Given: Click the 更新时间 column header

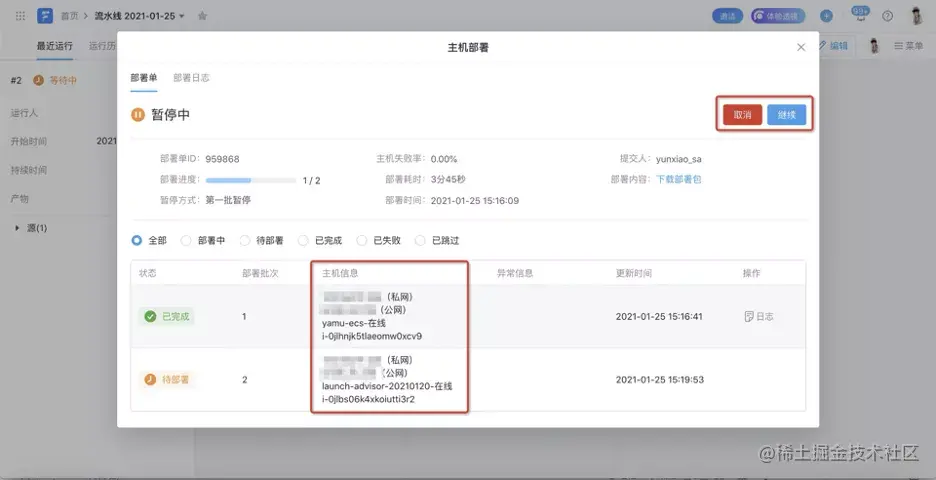Looking at the screenshot, I should pyautogui.click(x=634, y=273).
